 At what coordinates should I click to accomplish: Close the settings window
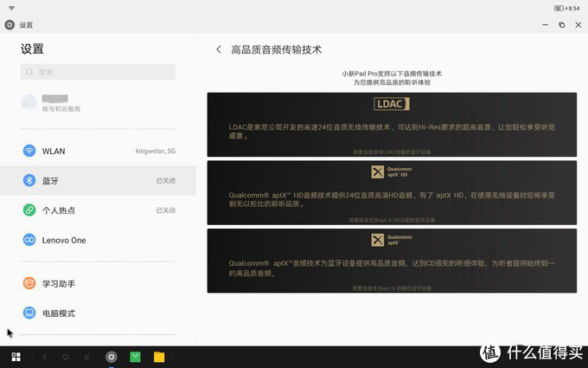578,25
